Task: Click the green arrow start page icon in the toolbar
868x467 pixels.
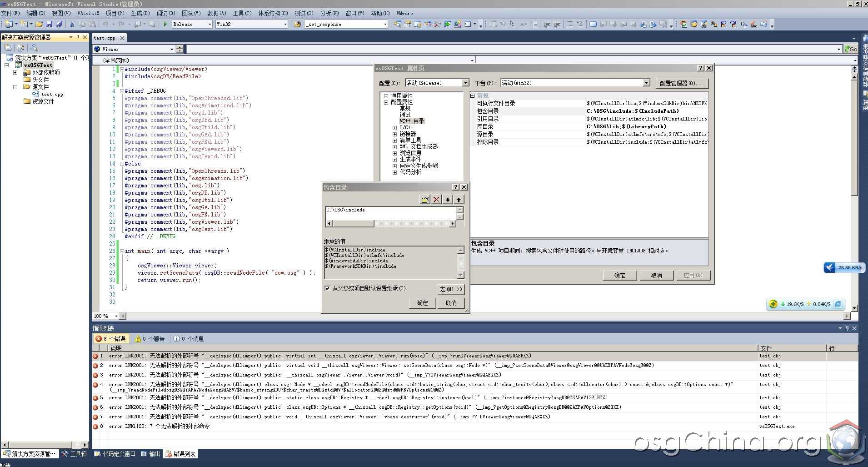Action: (x=448, y=24)
